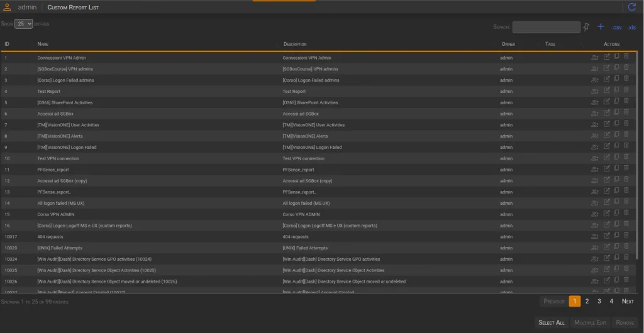Go to page 2 of results
The image size is (644, 333).
tap(587, 302)
